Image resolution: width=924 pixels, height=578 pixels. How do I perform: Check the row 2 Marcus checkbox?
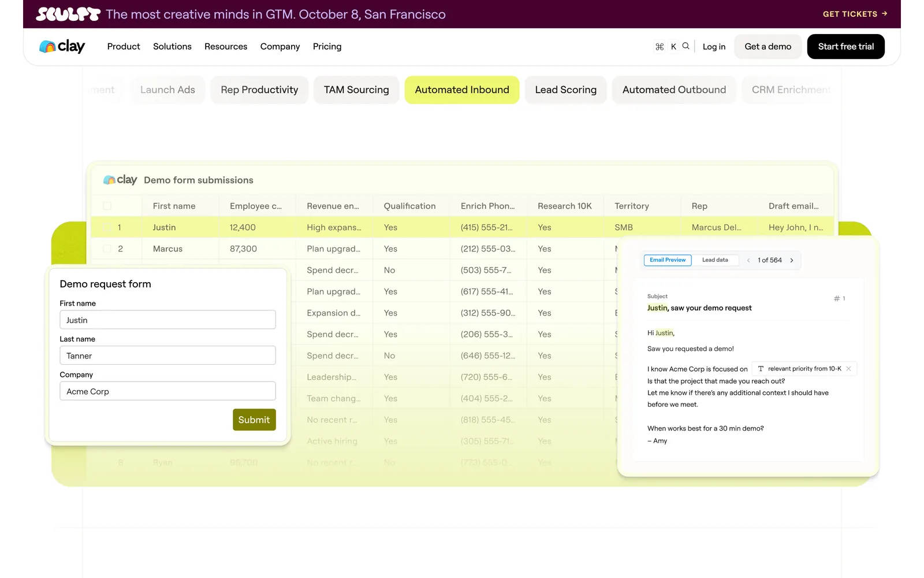(x=107, y=249)
